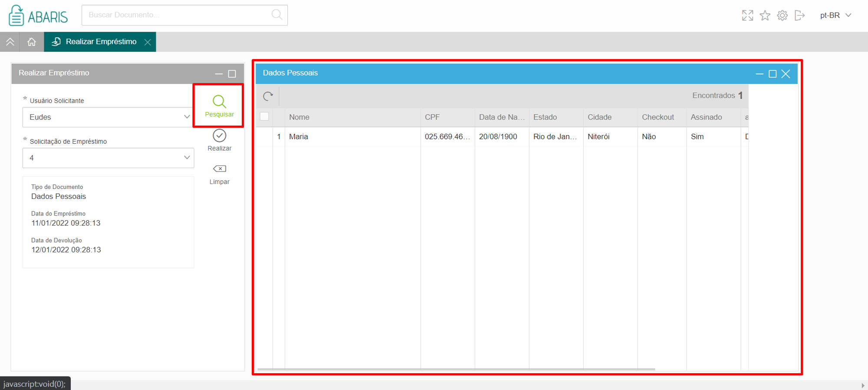Refresh the Dados Pessoais results
Screen dimensions: 868x390
268,96
